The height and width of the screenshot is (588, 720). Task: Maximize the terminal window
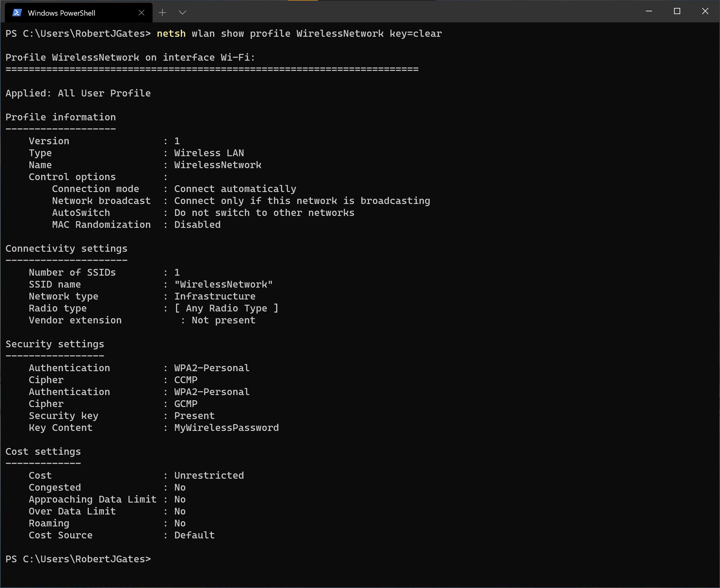tap(677, 11)
